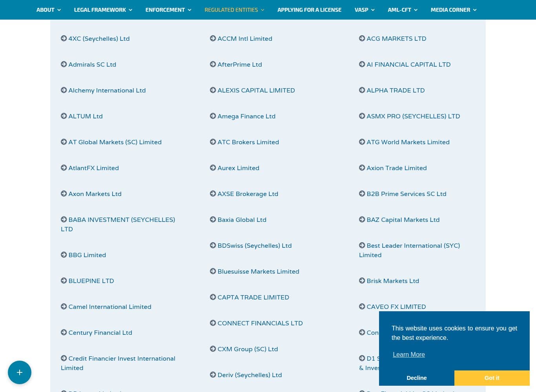Click arrow icon beside AXSE Brokerage Ltd
Screen dimensions: 536x392
point(213,194)
